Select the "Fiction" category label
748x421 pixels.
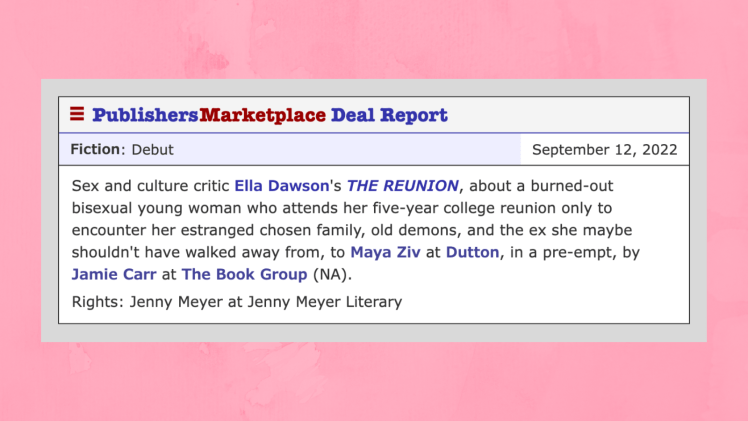[x=95, y=149]
